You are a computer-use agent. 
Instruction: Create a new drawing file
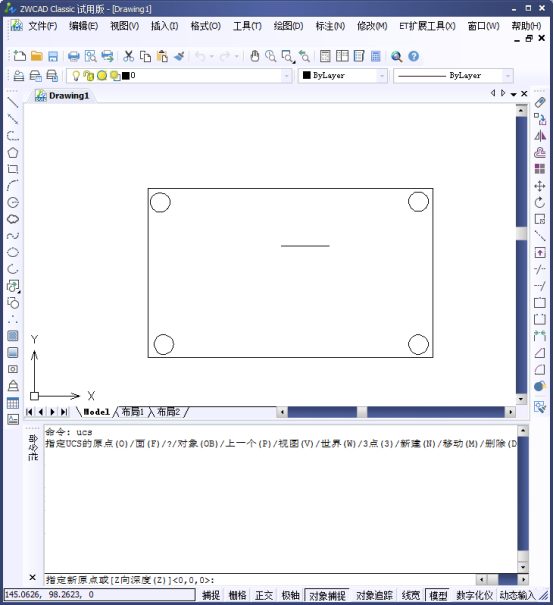(x=19, y=56)
